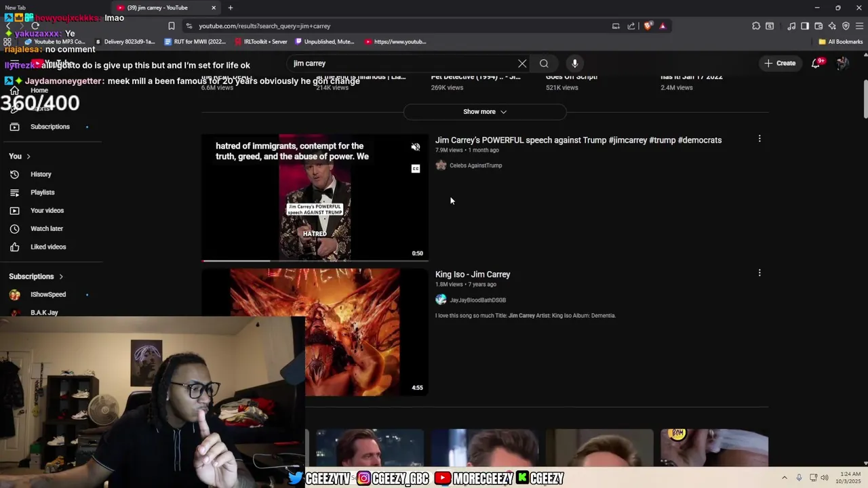Image resolution: width=868 pixels, height=488 pixels.
Task: Open taskbar volume control
Action: coord(825,478)
